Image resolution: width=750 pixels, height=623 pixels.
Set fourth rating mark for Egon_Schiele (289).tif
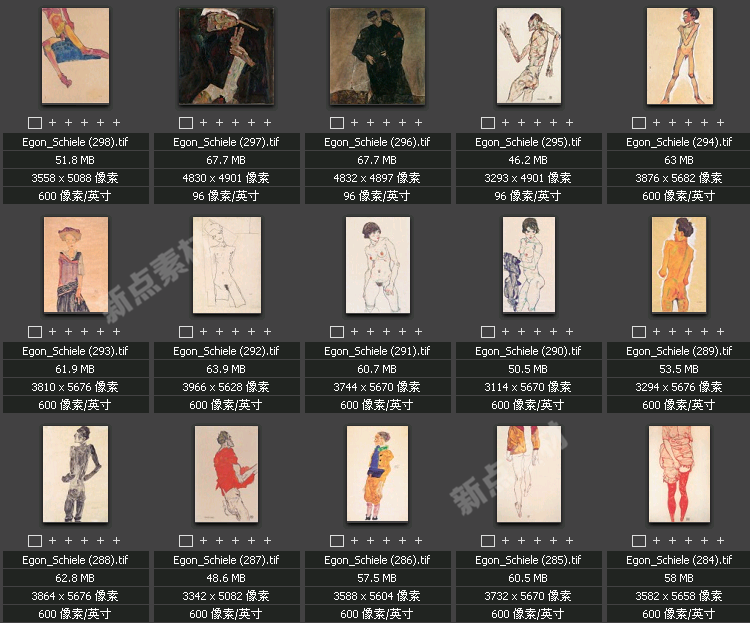[705, 331]
